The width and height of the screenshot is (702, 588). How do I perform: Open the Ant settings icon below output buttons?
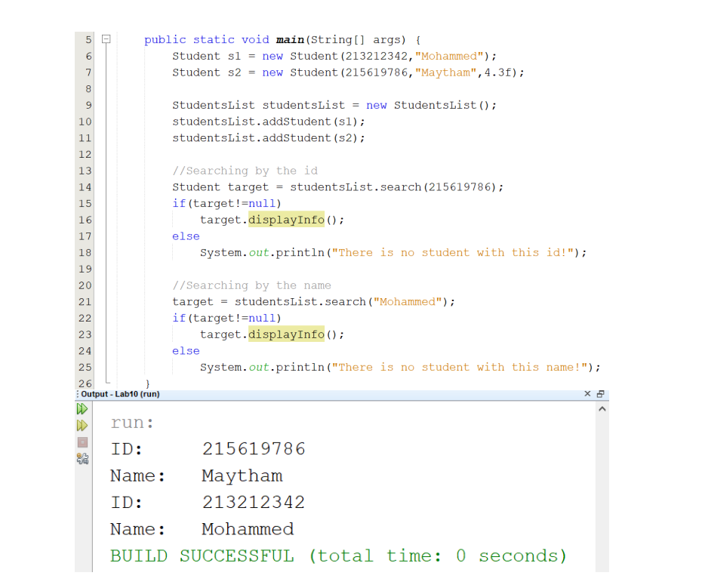click(x=82, y=458)
